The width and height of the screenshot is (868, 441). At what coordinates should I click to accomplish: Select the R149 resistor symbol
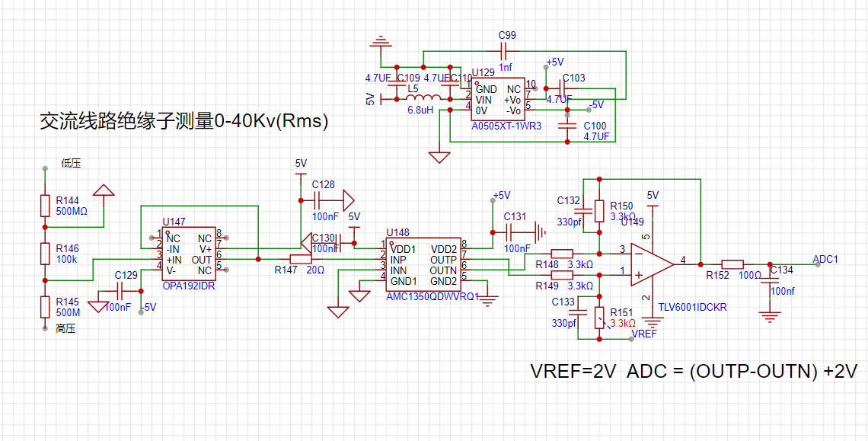(562, 275)
